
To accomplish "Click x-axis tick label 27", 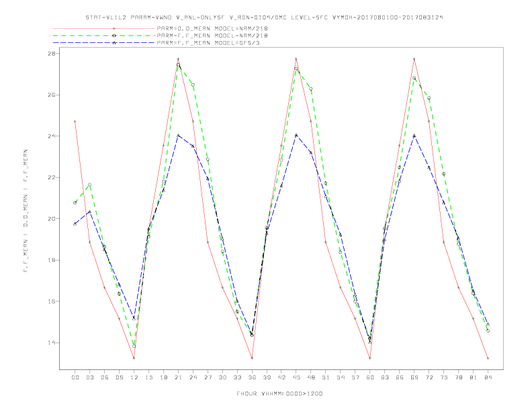I will click(x=208, y=377).
